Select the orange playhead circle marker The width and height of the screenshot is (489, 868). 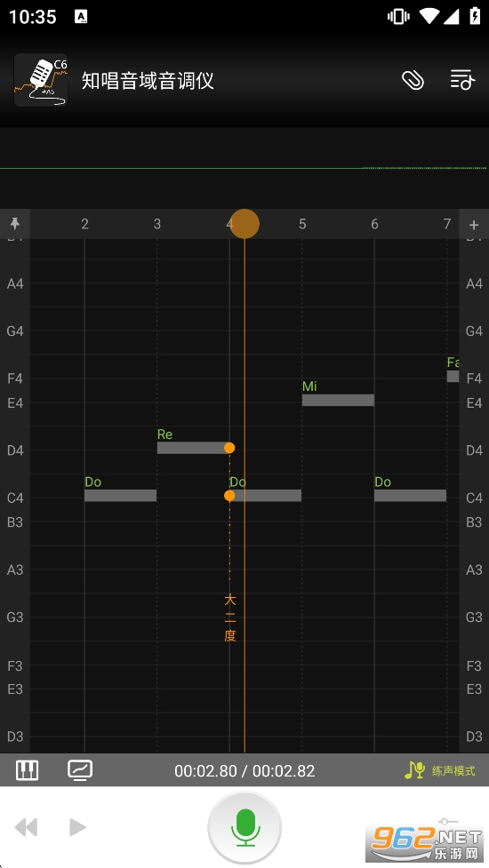click(x=244, y=224)
